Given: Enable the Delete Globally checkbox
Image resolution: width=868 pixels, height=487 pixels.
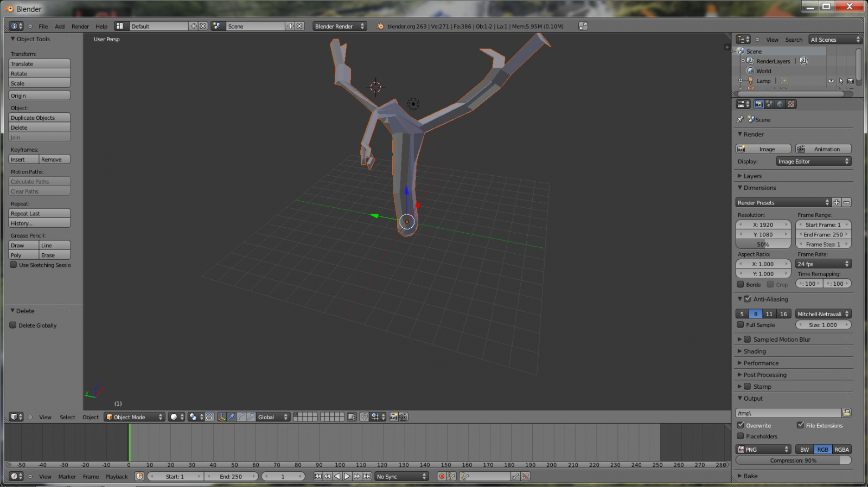Looking at the screenshot, I should (x=13, y=325).
